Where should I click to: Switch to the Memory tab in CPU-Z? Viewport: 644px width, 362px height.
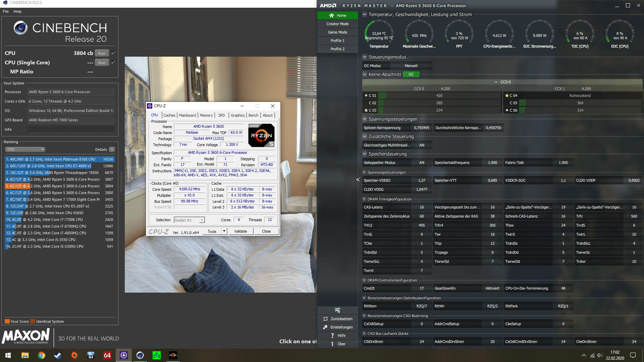pyautogui.click(x=206, y=115)
